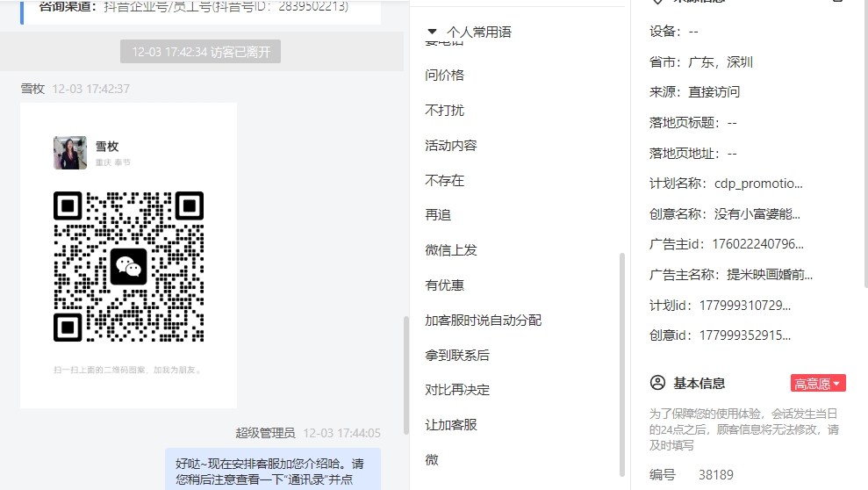The height and width of the screenshot is (490, 868).
Task: Click the 创意名称 没有小富婆能 value
Action: 757,213
